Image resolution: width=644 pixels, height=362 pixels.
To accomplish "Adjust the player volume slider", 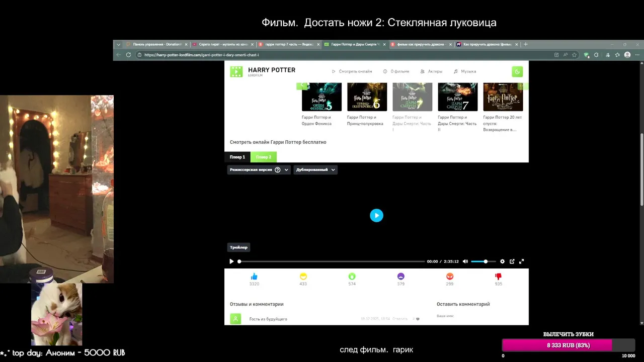I will point(484,261).
